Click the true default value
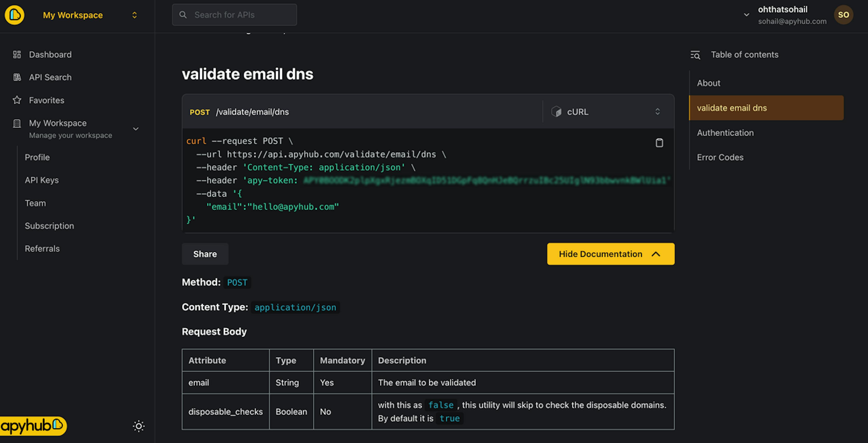This screenshot has height=443, width=868. pyautogui.click(x=450, y=418)
